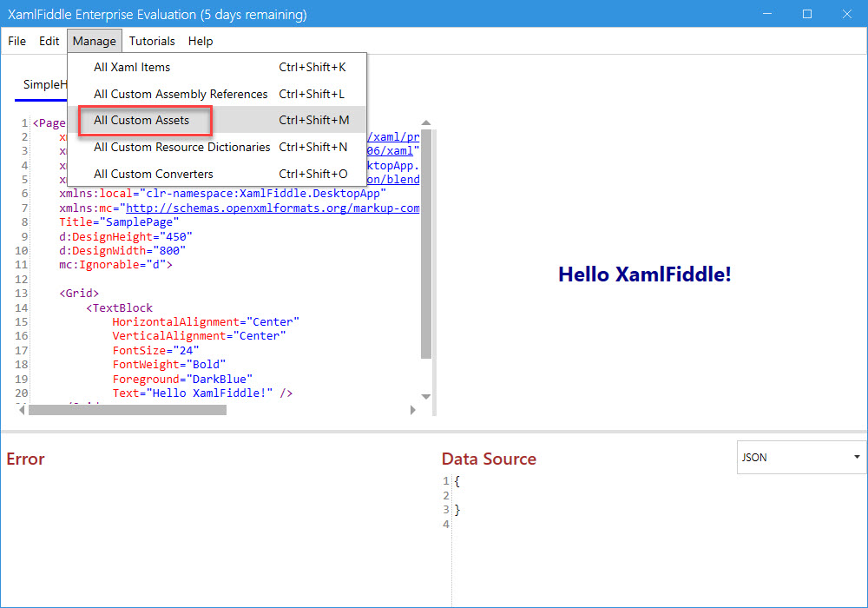Viewport: 868px width, 608px height.
Task: Click the FontSize="24" attribute
Action: click(x=155, y=351)
